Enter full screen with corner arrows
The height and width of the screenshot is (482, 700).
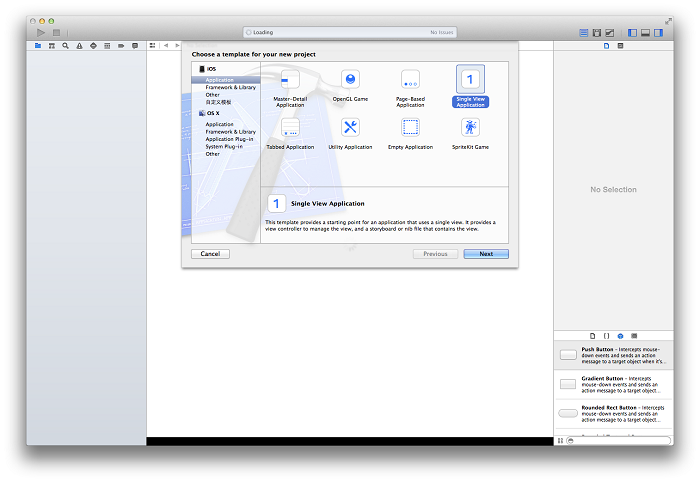(668, 21)
